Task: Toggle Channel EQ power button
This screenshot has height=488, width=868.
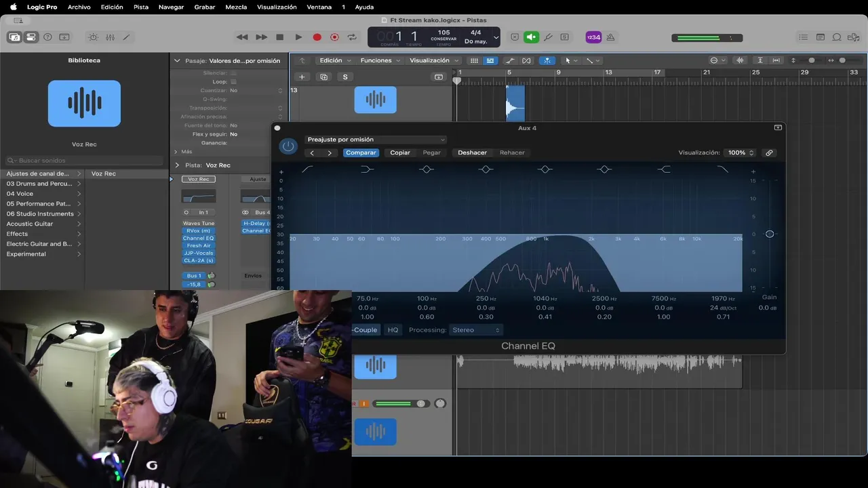Action: click(x=288, y=146)
